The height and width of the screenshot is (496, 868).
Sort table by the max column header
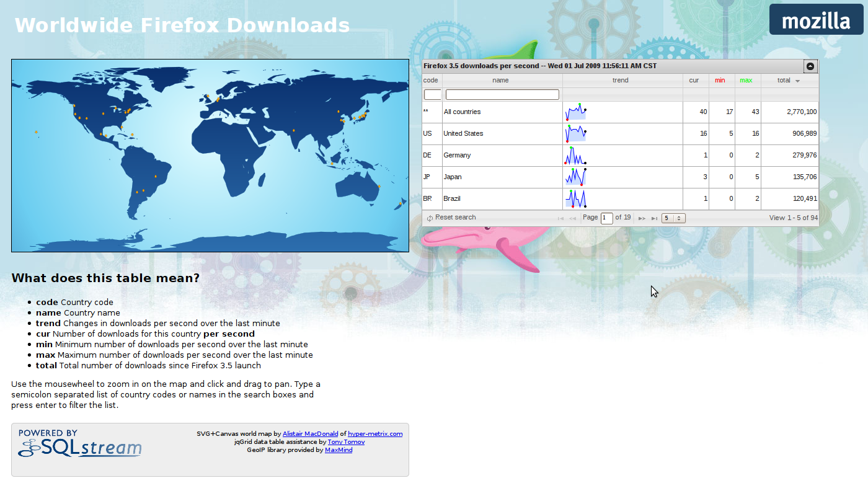point(746,81)
